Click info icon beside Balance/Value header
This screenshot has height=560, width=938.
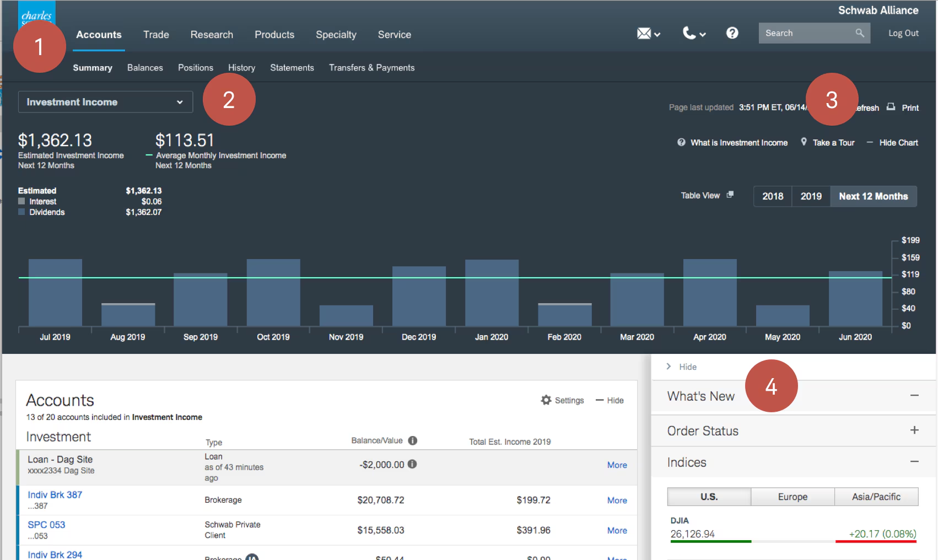413,440
